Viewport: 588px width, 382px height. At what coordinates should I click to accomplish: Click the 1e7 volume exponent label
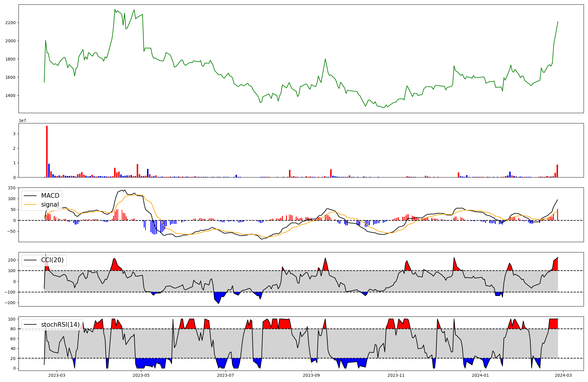pos(22,120)
